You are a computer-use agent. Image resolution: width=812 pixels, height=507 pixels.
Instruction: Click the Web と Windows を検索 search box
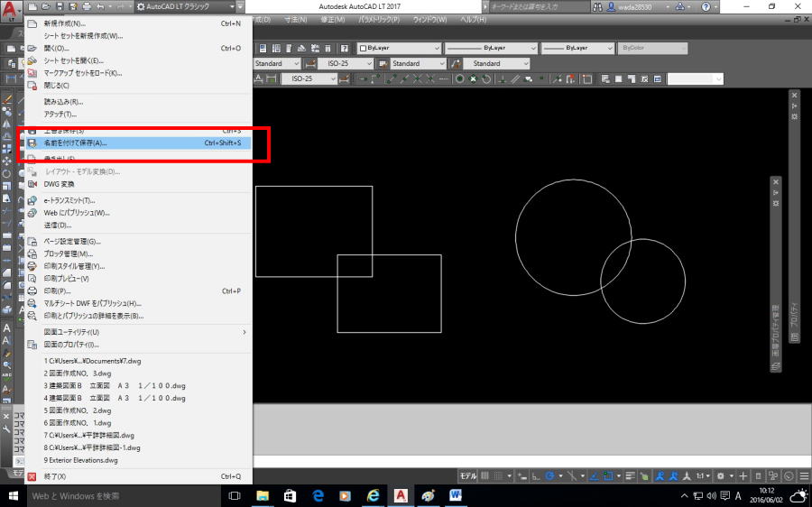click(124, 495)
